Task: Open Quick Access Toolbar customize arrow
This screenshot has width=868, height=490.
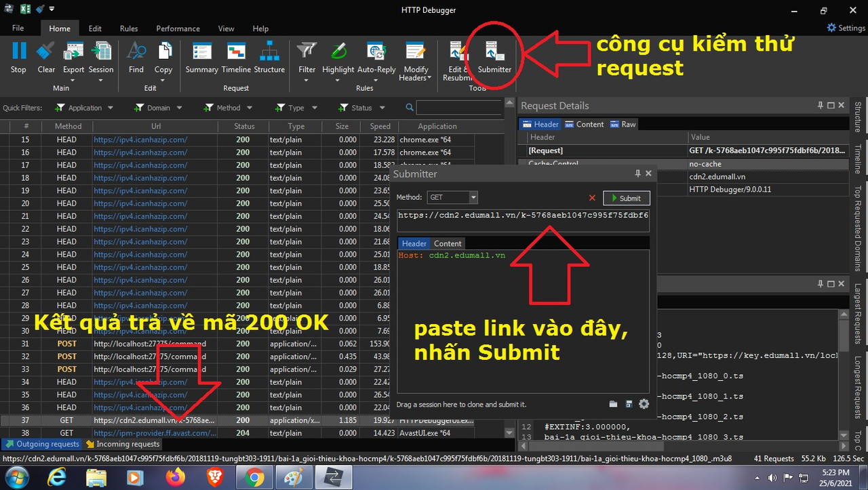Action: [x=52, y=9]
